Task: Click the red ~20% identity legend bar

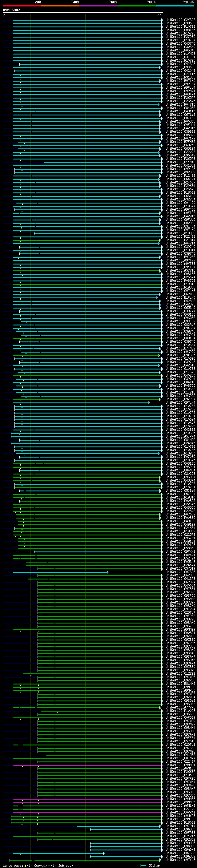Action: click(22, 6)
